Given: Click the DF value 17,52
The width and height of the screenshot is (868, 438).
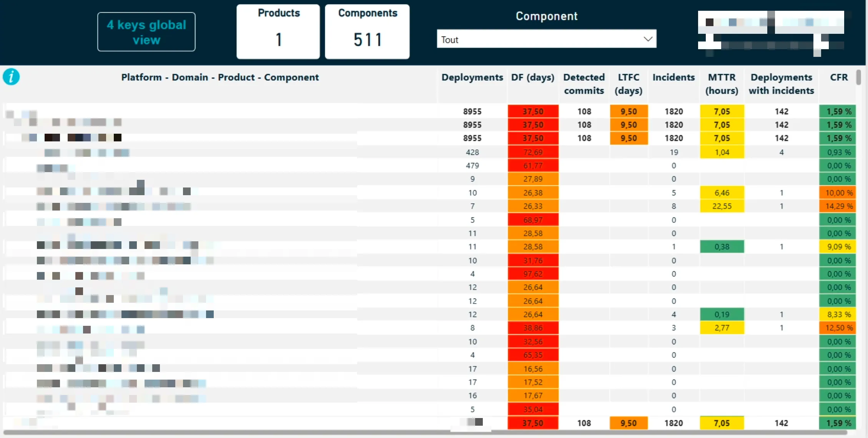Looking at the screenshot, I should point(533,382).
